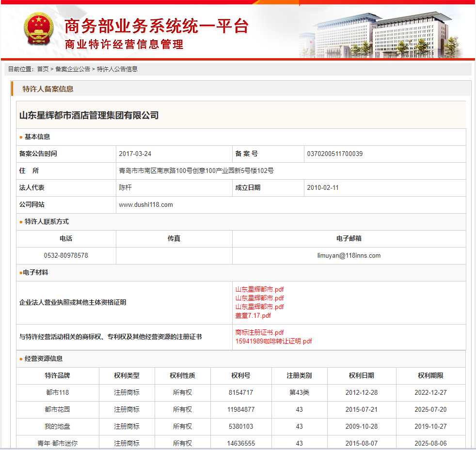Click brand cell 青年·都市迷你
The height and width of the screenshot is (450, 476).
click(x=58, y=444)
